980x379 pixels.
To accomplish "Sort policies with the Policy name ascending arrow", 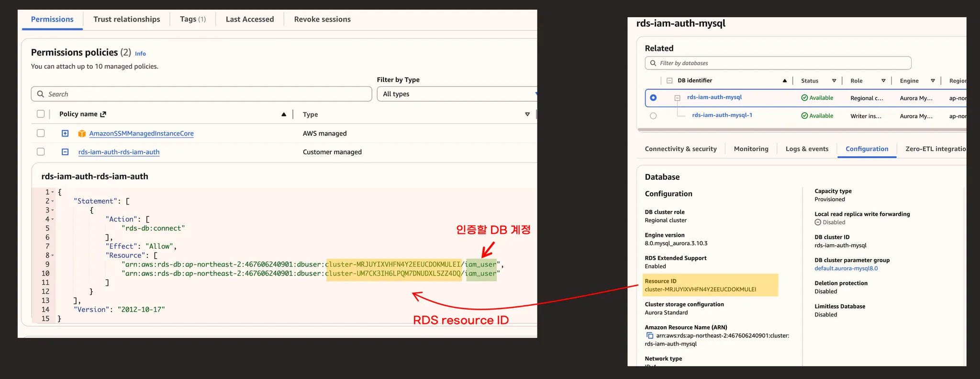I will click(x=284, y=114).
